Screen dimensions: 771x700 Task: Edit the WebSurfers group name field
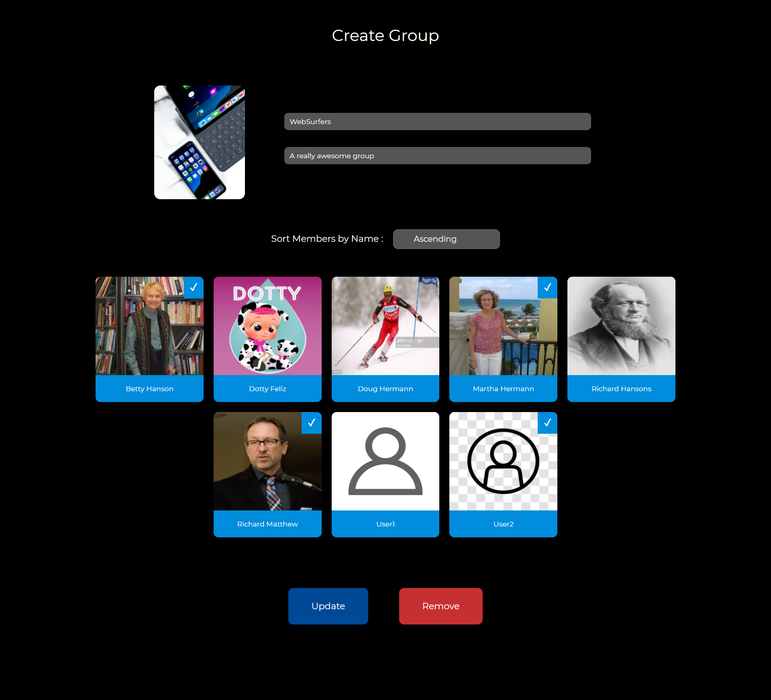coord(437,122)
